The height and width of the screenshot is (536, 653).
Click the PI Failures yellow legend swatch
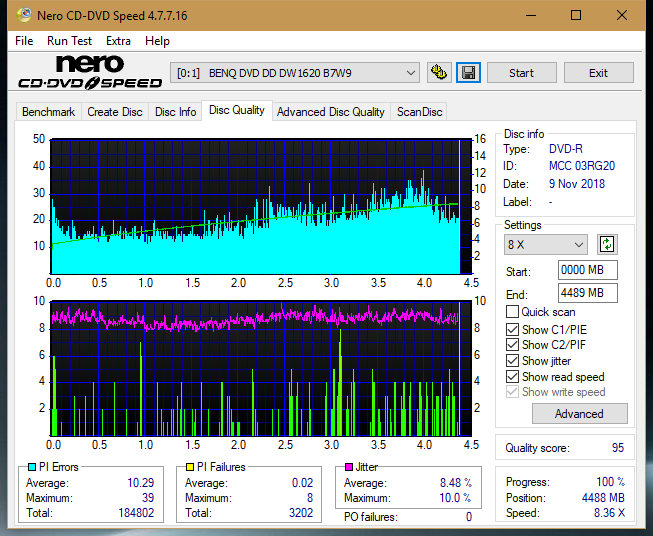(190, 467)
